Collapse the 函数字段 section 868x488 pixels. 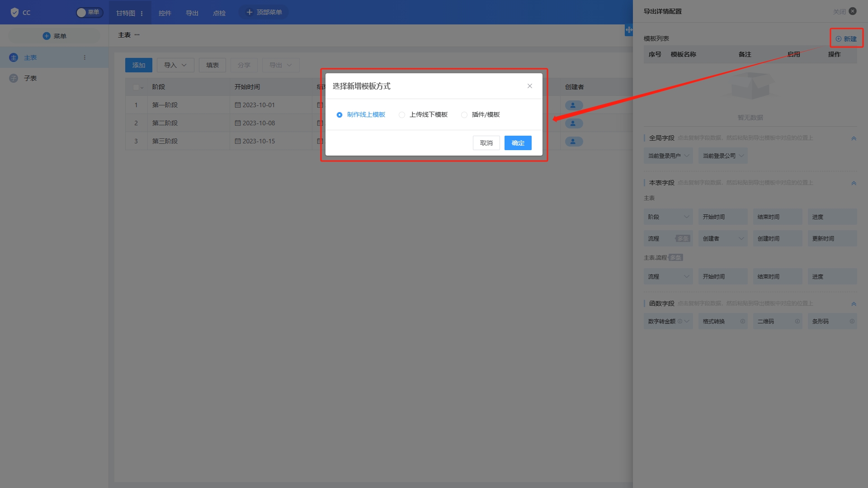(854, 304)
